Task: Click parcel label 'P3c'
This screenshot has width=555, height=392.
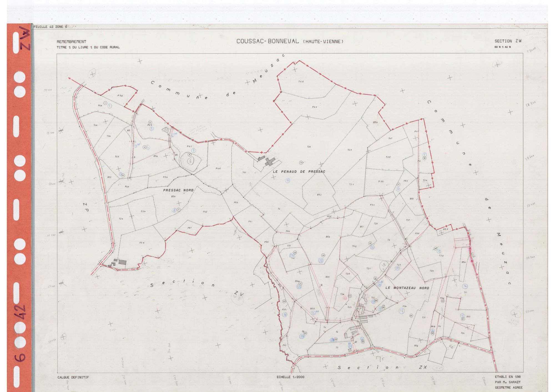Action: (372, 205)
